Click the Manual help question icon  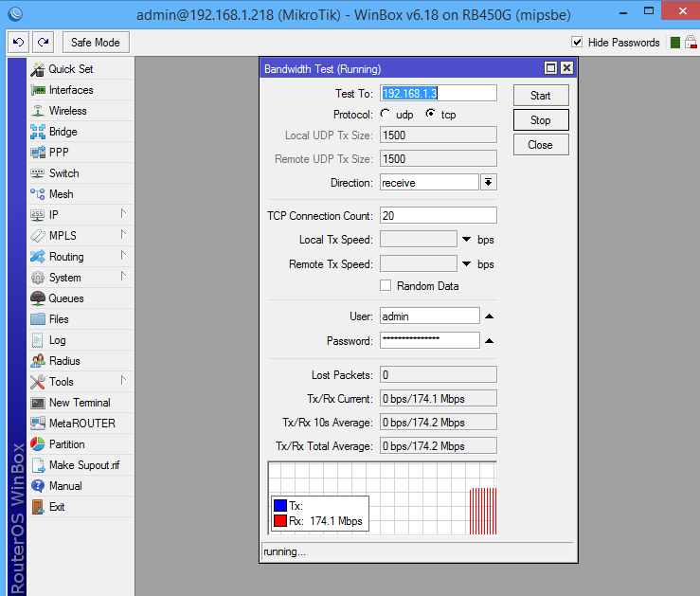click(x=38, y=486)
